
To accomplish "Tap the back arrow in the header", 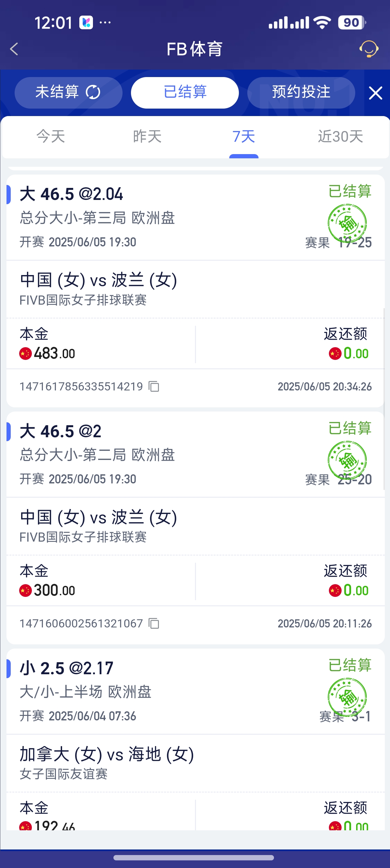I will click(14, 49).
